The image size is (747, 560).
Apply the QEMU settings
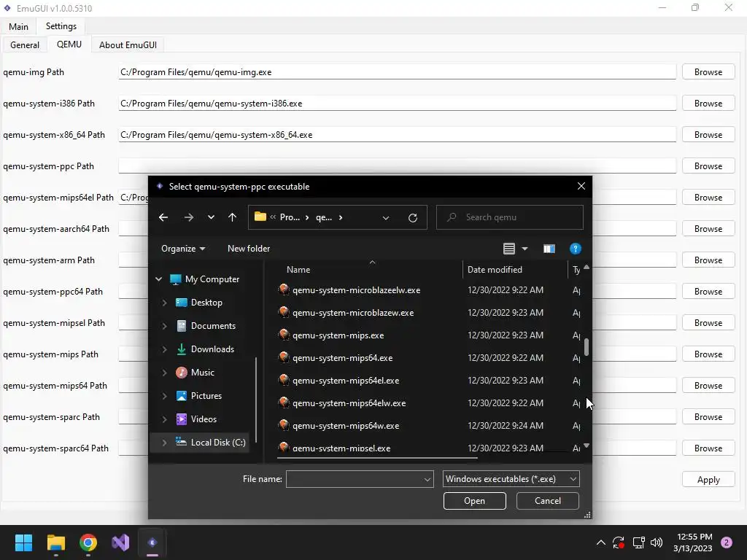point(708,480)
